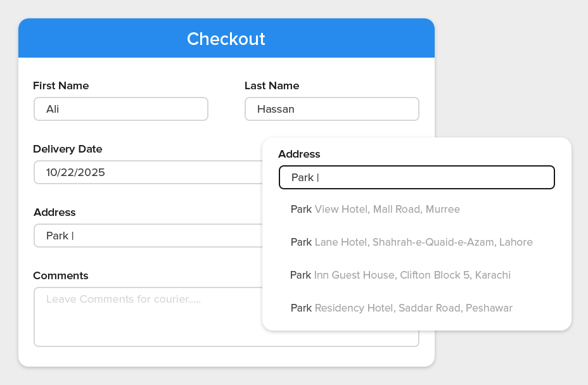Image resolution: width=588 pixels, height=385 pixels.
Task: Open the Delivery Date field showing 10/22/2025
Action: (147, 172)
